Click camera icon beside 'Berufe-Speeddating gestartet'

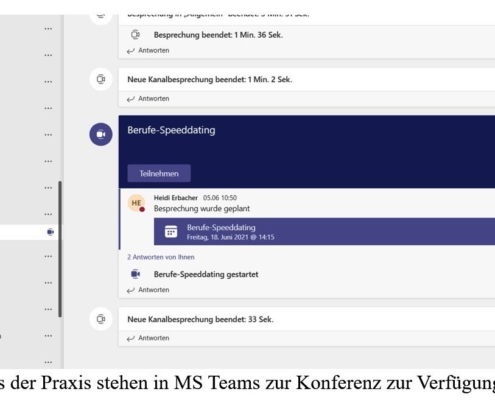[x=135, y=274]
